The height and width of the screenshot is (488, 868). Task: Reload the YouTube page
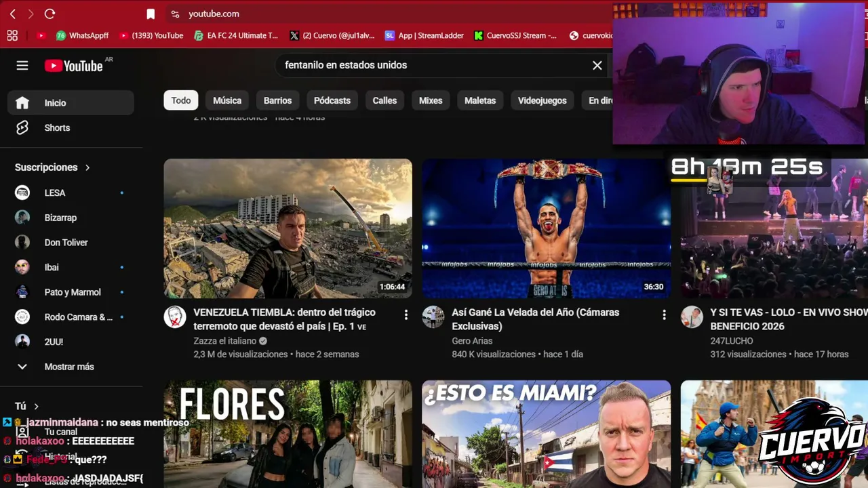50,14
